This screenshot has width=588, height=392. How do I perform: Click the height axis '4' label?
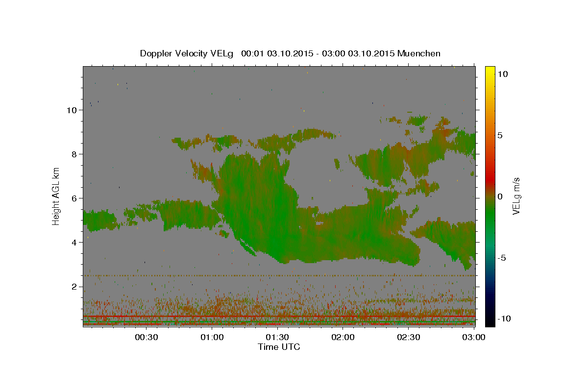[75, 243]
